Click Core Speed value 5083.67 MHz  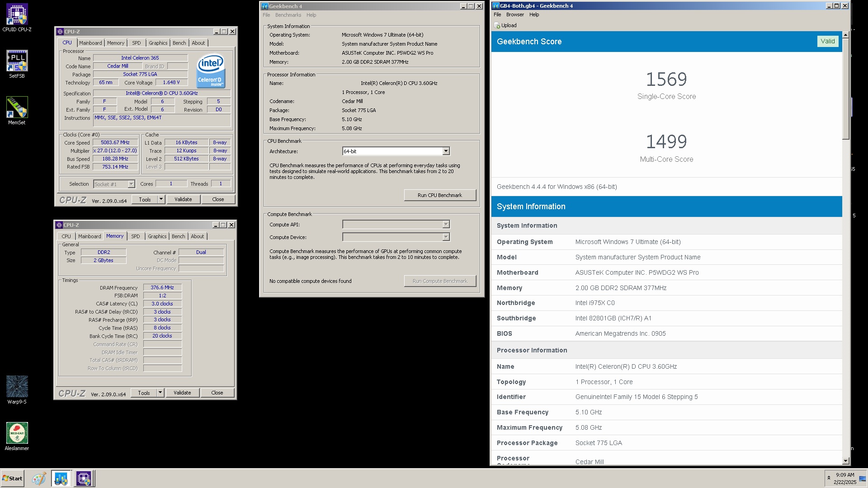115,143
